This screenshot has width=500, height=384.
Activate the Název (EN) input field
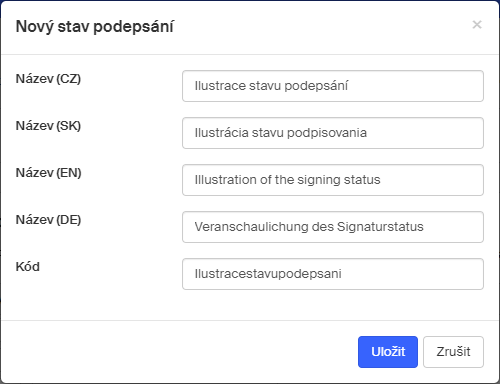(333, 180)
